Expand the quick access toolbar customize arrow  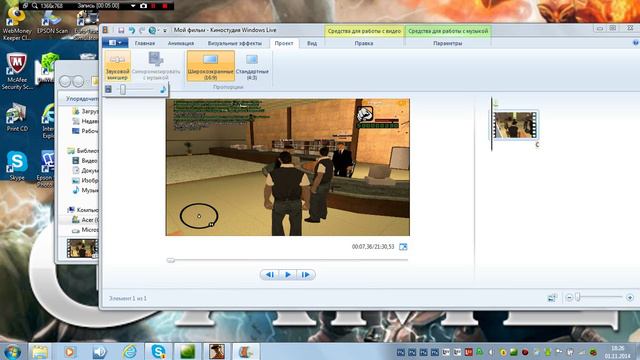pyautogui.click(x=165, y=30)
